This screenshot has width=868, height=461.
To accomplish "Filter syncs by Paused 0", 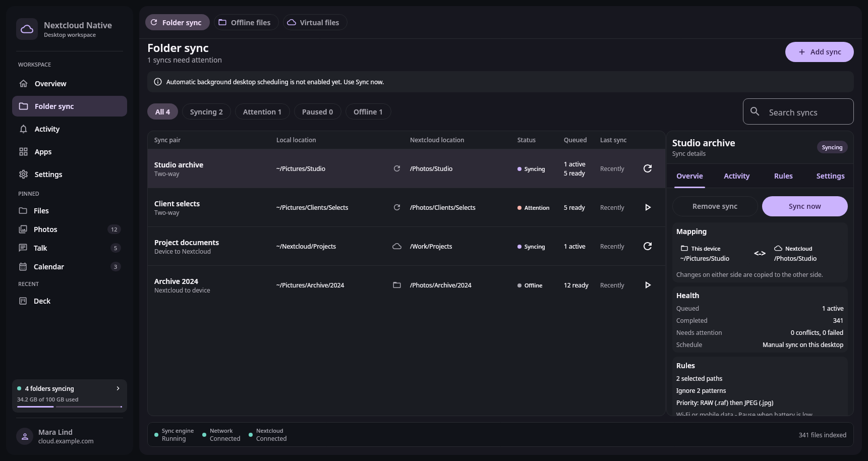I will pyautogui.click(x=318, y=112).
